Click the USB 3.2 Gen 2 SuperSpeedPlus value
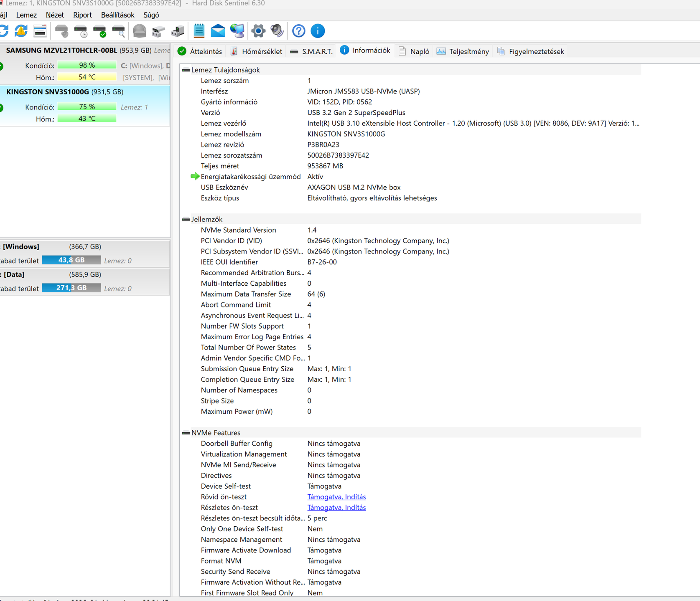 tap(356, 112)
